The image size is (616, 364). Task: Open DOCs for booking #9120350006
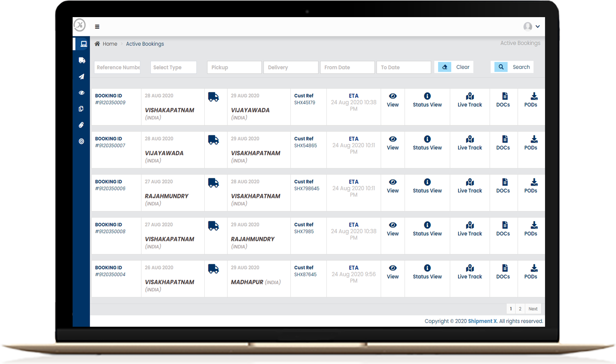coord(503,186)
